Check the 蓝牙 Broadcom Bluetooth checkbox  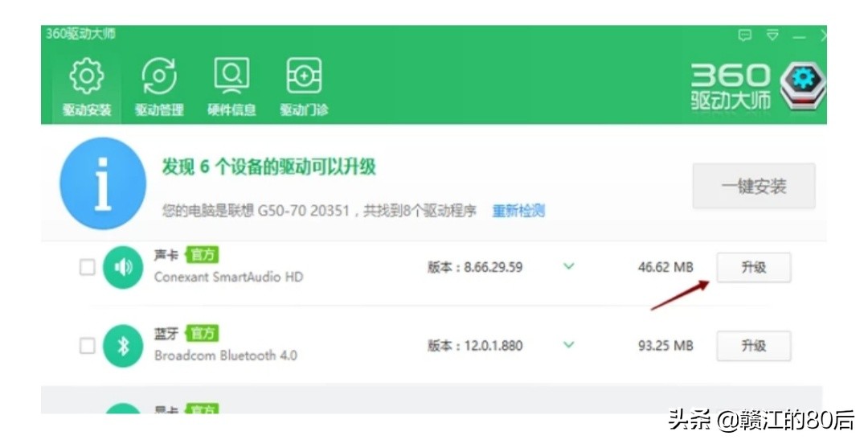point(87,346)
